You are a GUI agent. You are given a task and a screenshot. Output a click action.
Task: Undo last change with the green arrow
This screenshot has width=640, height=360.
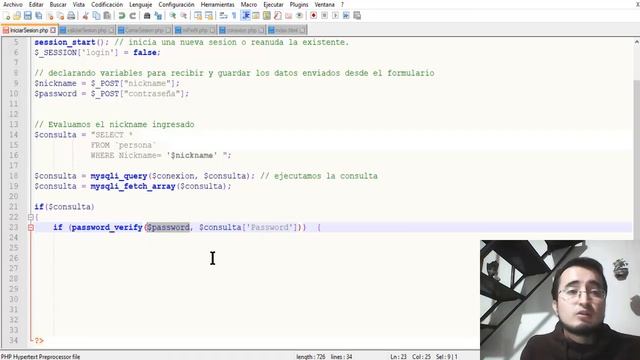click(121, 16)
